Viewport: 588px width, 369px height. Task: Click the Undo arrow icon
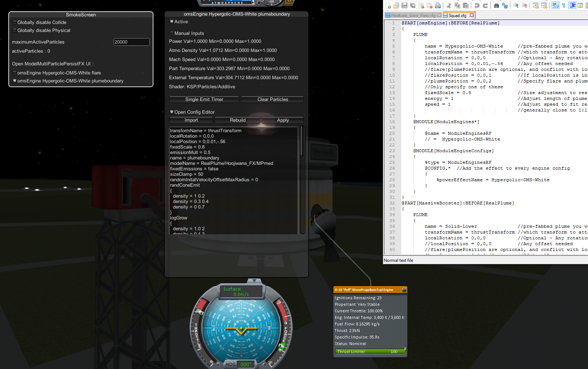click(x=477, y=5)
